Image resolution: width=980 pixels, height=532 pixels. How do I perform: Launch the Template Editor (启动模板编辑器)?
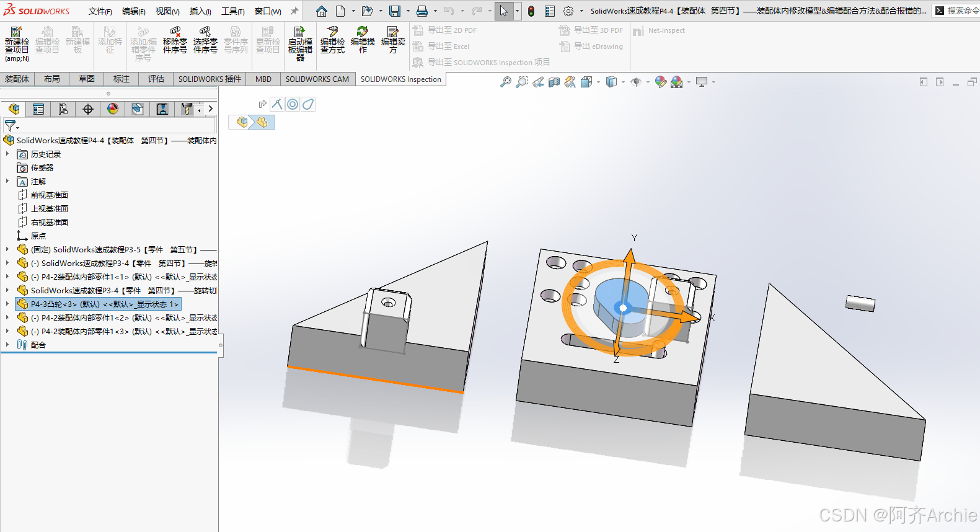[300, 43]
